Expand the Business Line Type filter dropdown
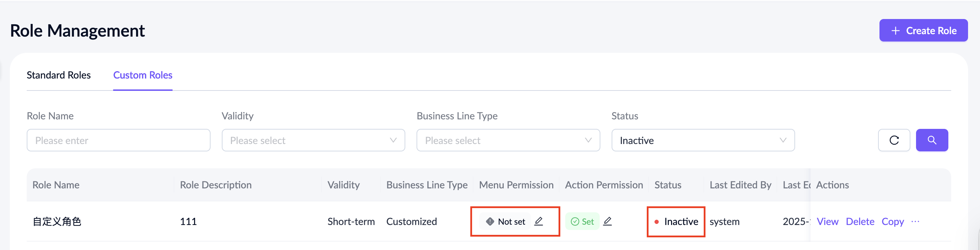Screen dimensions: 980x250 point(508,140)
